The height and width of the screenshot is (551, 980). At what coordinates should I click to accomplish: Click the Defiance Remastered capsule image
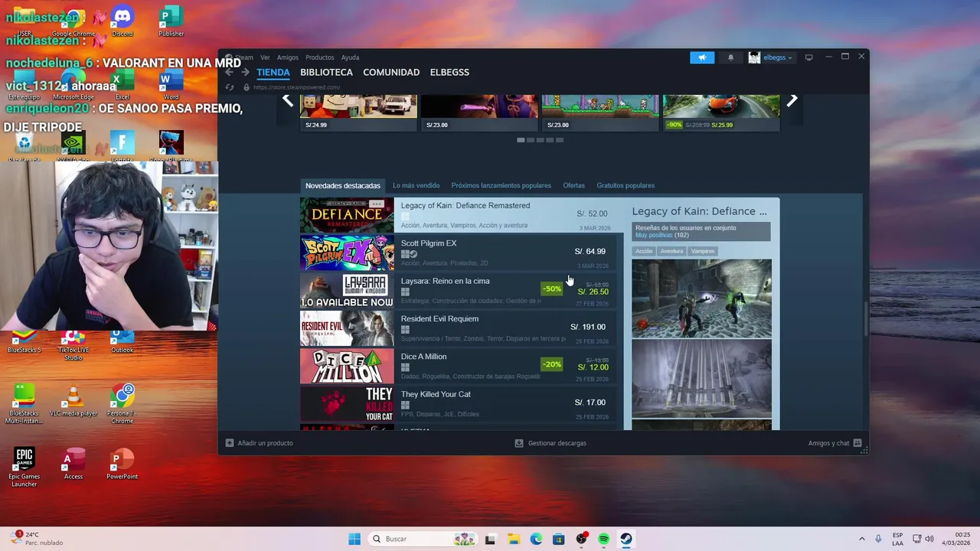pos(347,215)
